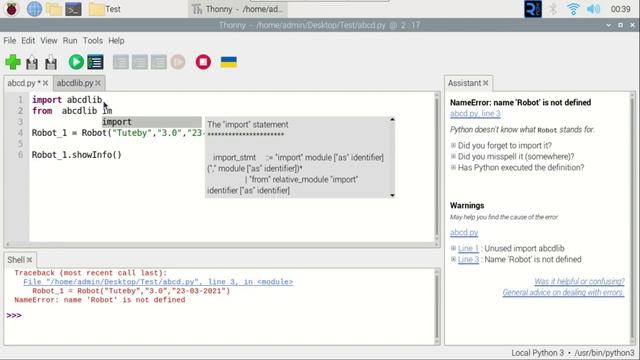Screen dimensions: 640x360
Task: Expand the Line 3 name not defined warning
Action: tap(453, 259)
